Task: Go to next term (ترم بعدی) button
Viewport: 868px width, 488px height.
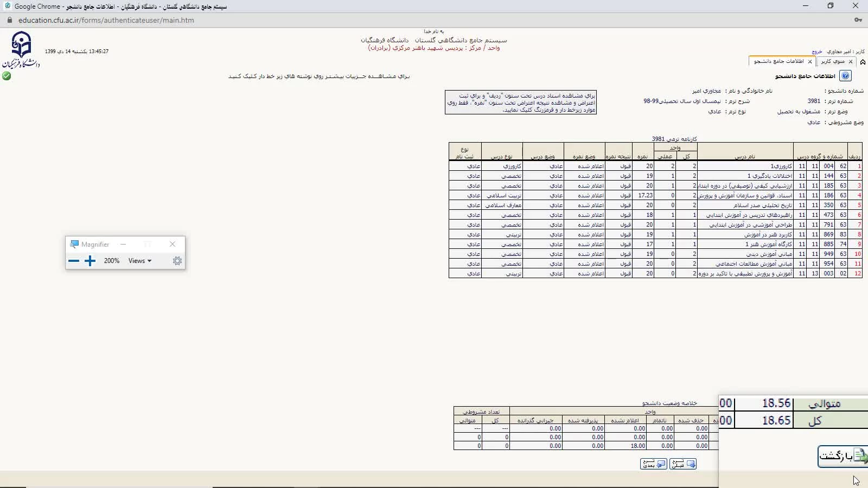Action: coord(654,464)
